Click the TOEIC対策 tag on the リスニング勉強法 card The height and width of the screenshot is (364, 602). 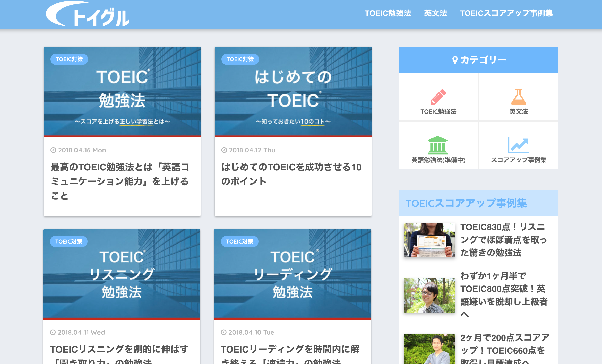click(69, 241)
